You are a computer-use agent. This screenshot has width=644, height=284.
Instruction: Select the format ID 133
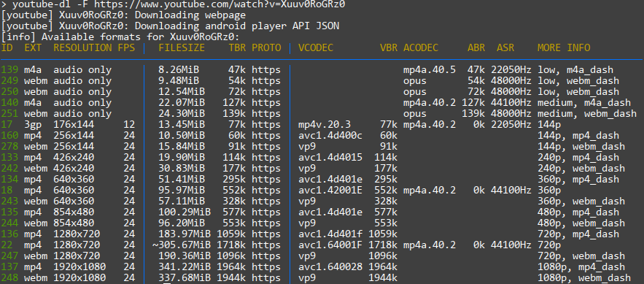pyautogui.click(x=10, y=158)
